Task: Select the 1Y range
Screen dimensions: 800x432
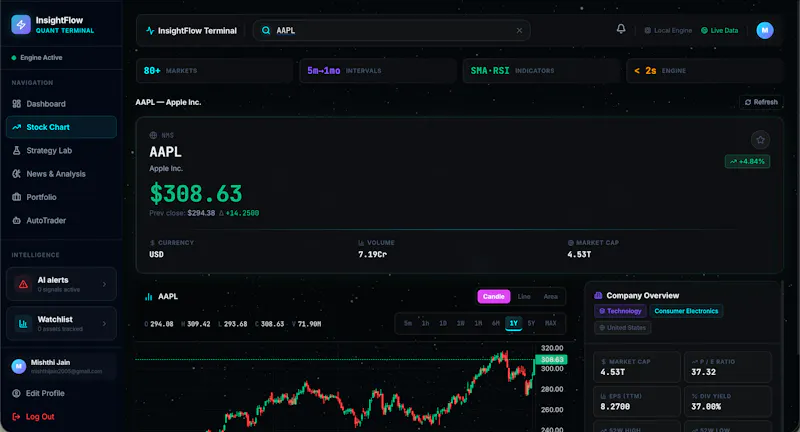Action: tap(514, 323)
